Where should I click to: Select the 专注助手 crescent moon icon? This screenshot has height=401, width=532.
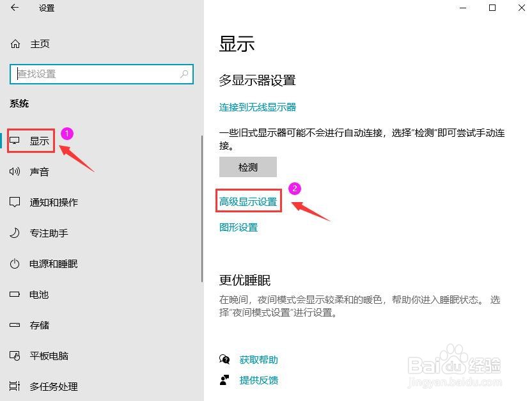16,233
